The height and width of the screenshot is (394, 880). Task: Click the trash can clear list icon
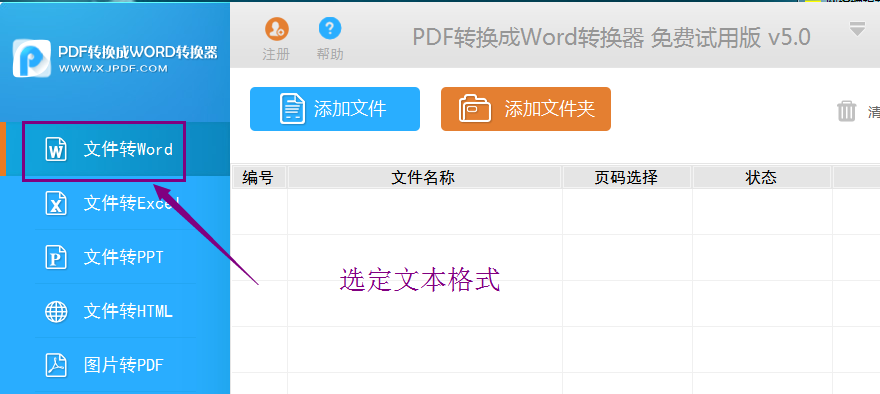[x=846, y=111]
